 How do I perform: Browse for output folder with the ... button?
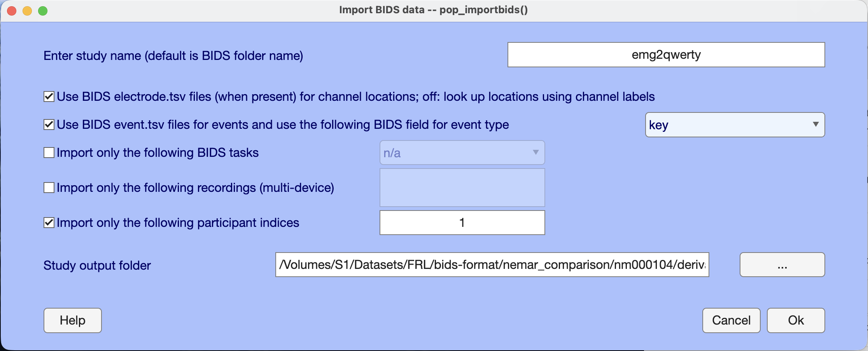pyautogui.click(x=782, y=265)
